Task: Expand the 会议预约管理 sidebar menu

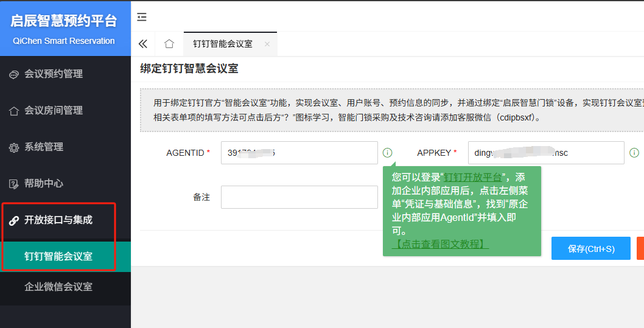Action: pyautogui.click(x=54, y=74)
